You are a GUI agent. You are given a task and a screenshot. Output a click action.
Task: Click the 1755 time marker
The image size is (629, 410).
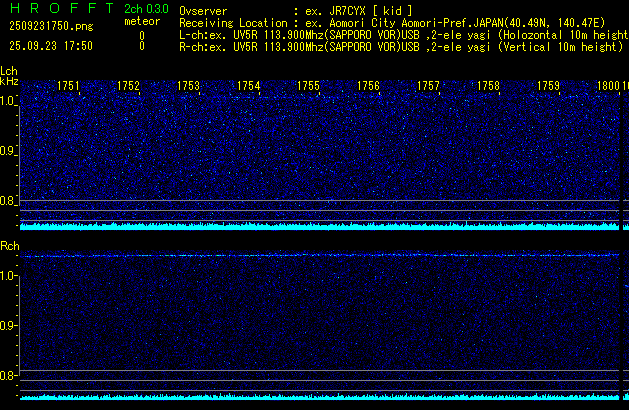tap(308, 87)
